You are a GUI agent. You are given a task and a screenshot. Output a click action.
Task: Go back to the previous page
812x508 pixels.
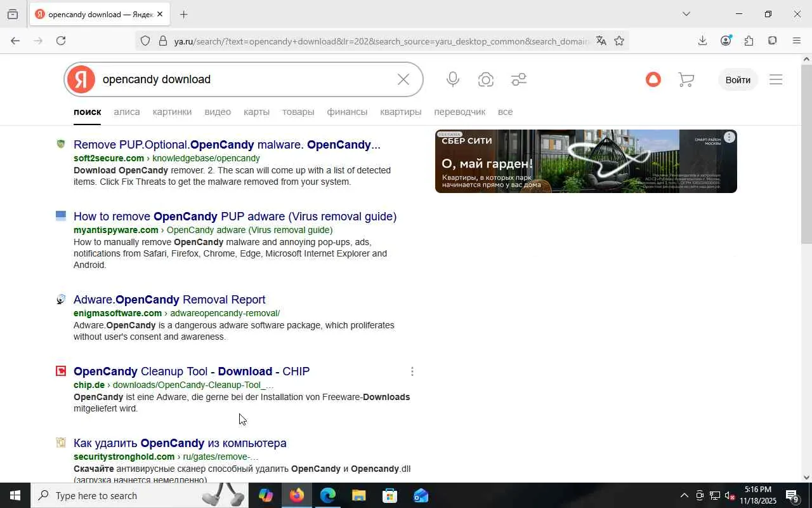click(x=15, y=41)
